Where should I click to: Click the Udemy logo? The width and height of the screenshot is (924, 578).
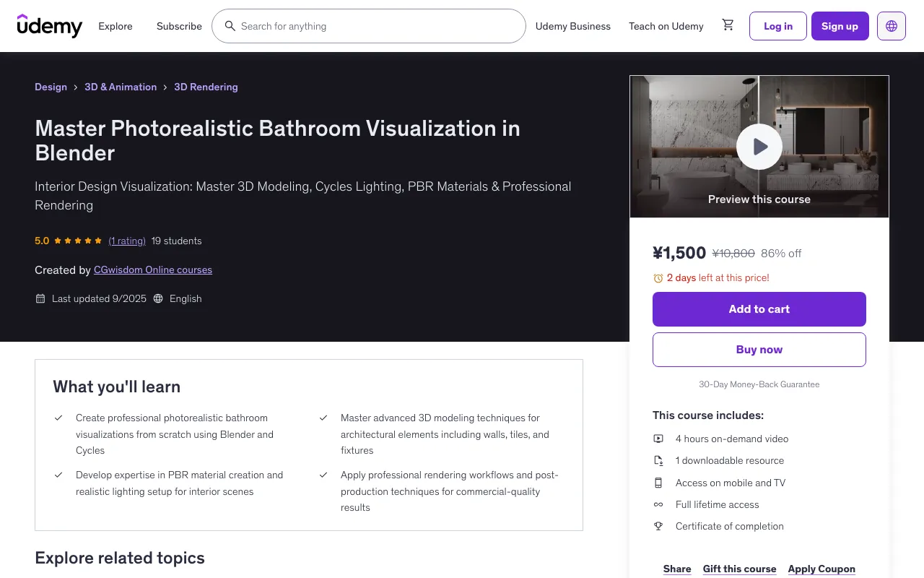(49, 26)
